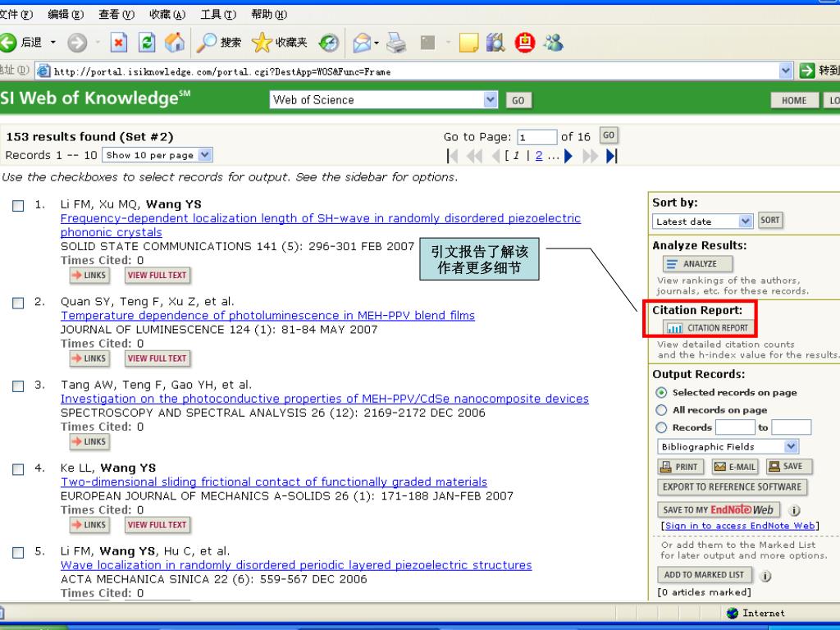Select 'Selected records on page' radio option
The height and width of the screenshot is (630, 840).
[x=662, y=393]
